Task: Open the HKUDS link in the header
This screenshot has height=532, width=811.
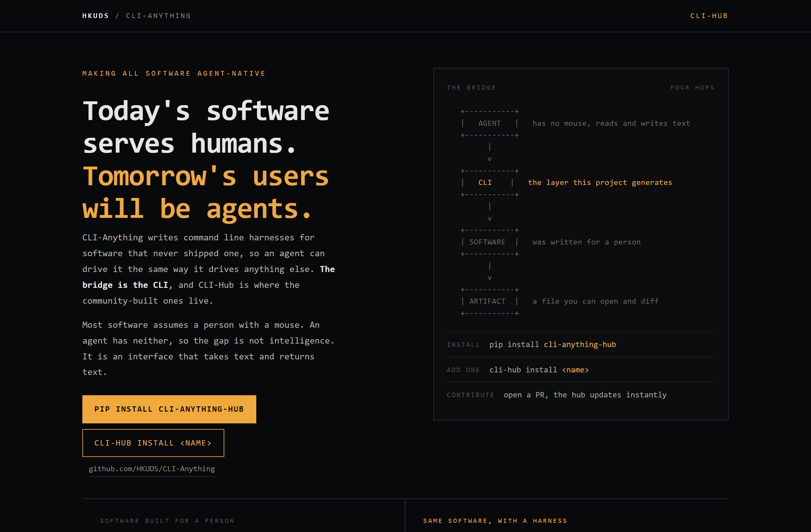Action: [x=95, y=16]
